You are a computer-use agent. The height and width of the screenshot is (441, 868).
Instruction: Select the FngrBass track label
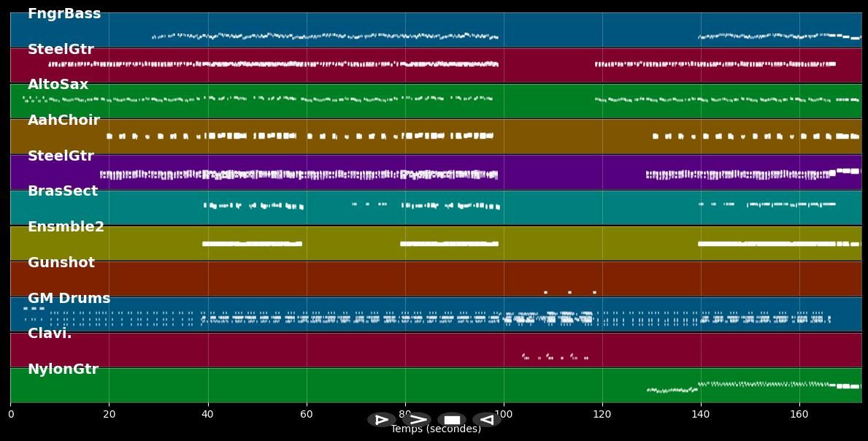click(64, 14)
